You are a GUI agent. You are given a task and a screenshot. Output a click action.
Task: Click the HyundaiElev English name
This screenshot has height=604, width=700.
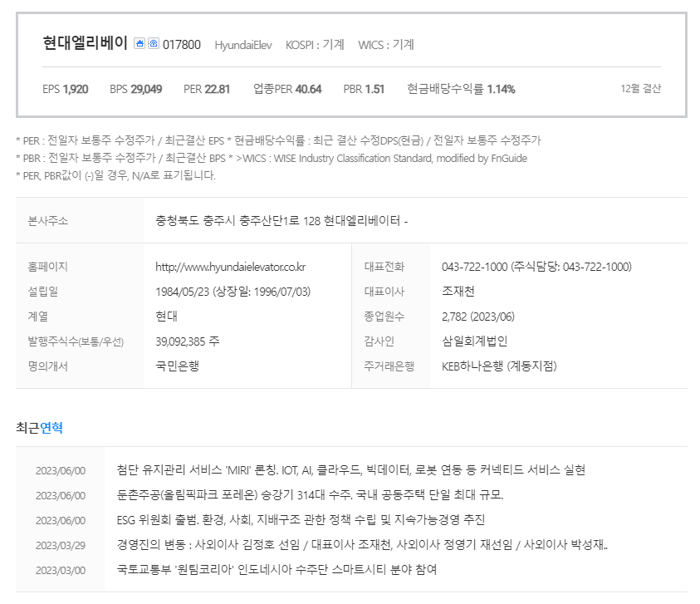[x=243, y=45]
